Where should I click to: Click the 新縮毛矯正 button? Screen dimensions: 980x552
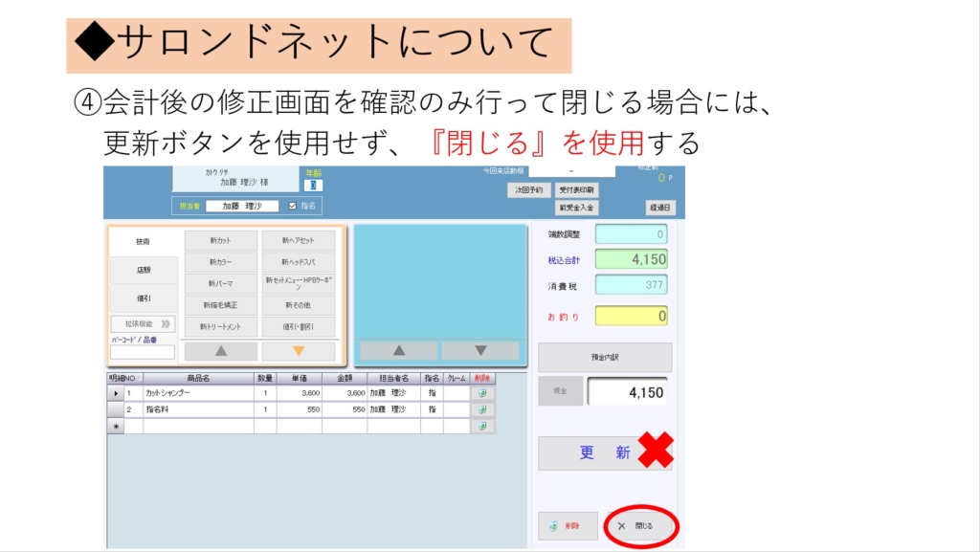221,305
